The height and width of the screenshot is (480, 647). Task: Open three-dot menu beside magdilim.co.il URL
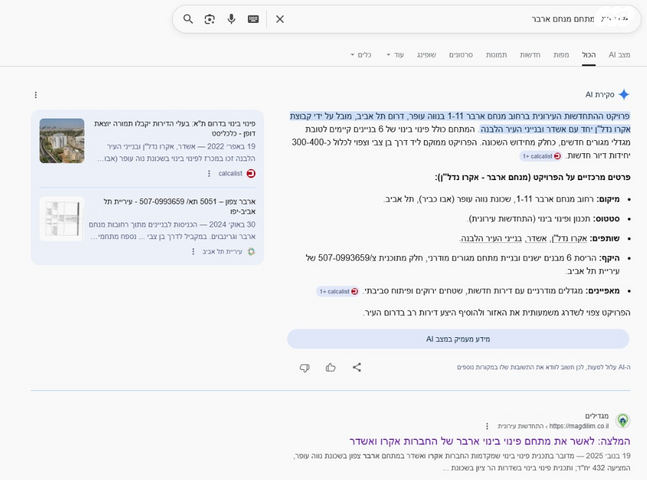487,426
